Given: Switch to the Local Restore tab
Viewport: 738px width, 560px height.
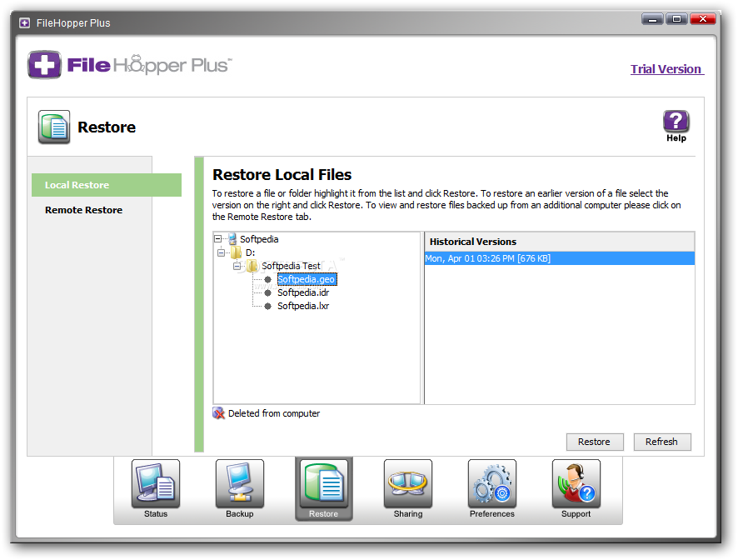Looking at the screenshot, I should [x=107, y=185].
